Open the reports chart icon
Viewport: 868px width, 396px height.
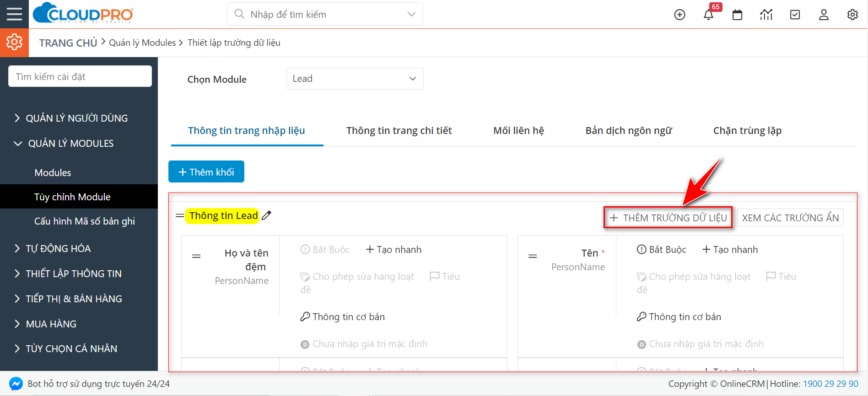[766, 15]
